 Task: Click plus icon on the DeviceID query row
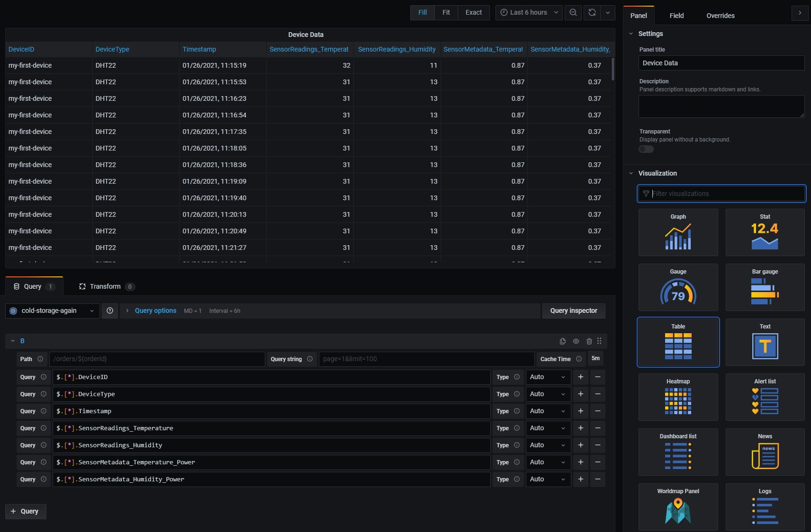coord(581,377)
